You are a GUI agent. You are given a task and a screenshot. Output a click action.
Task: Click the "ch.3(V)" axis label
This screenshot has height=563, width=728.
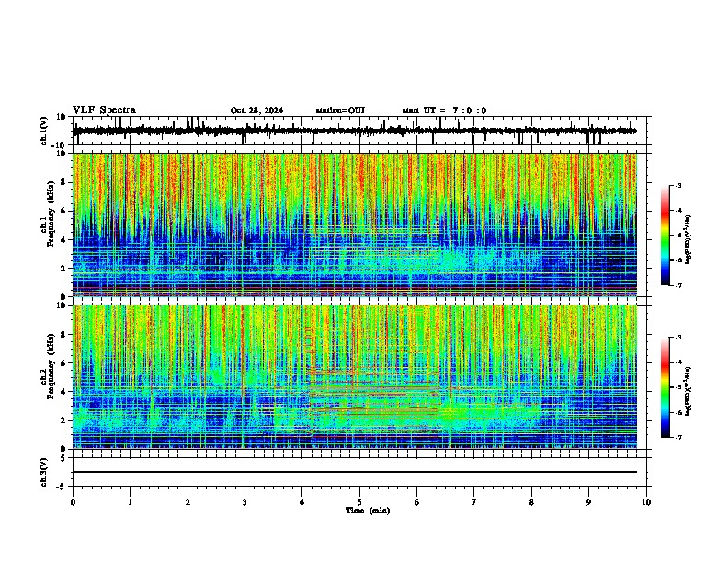click(x=44, y=472)
